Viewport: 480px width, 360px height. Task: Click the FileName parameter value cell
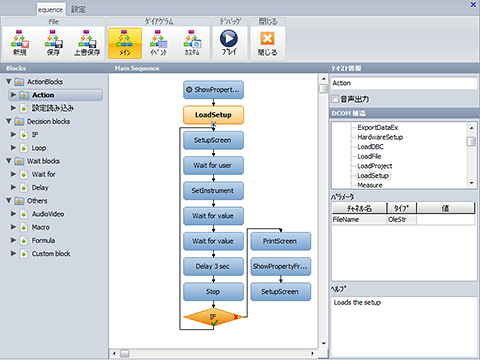(x=445, y=220)
